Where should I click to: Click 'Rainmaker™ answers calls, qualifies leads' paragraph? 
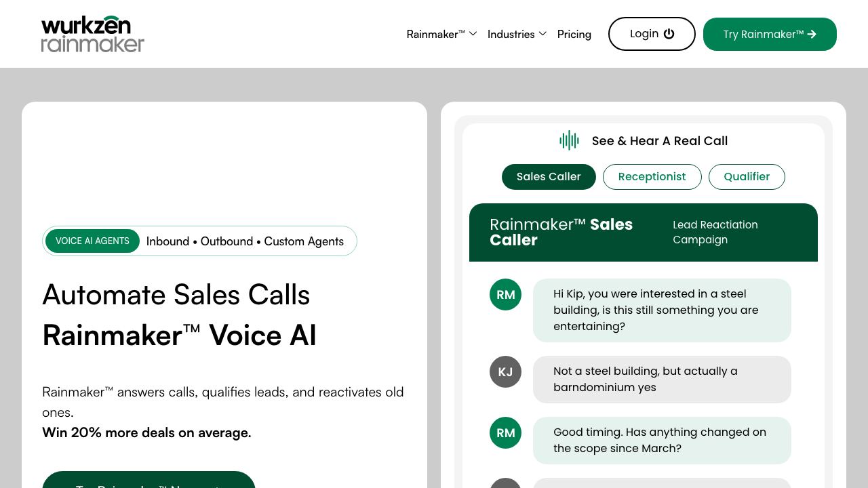tap(223, 402)
